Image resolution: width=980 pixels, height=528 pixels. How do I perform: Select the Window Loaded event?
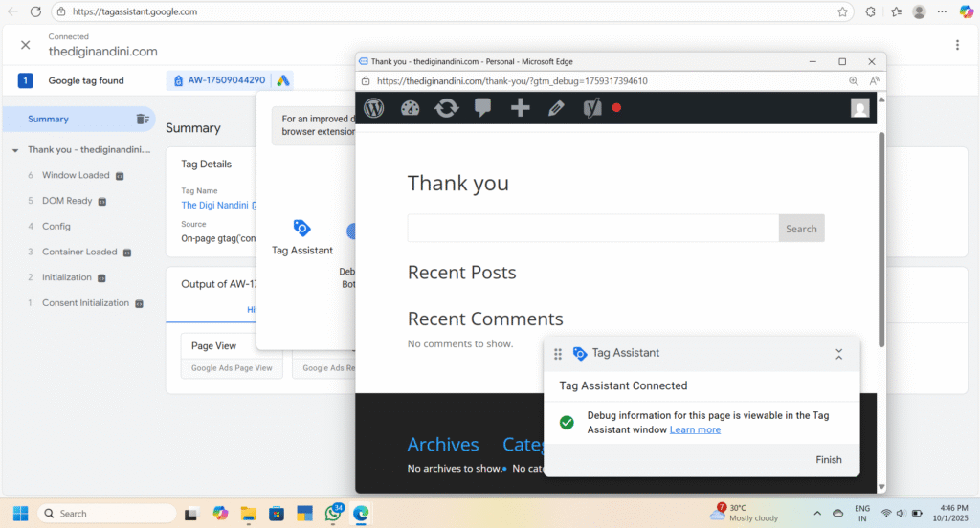[75, 176]
